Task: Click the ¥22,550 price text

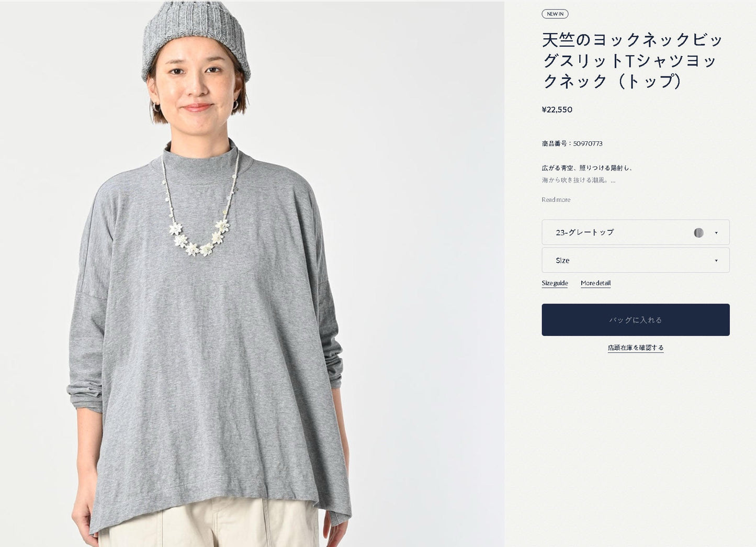Action: [557, 109]
